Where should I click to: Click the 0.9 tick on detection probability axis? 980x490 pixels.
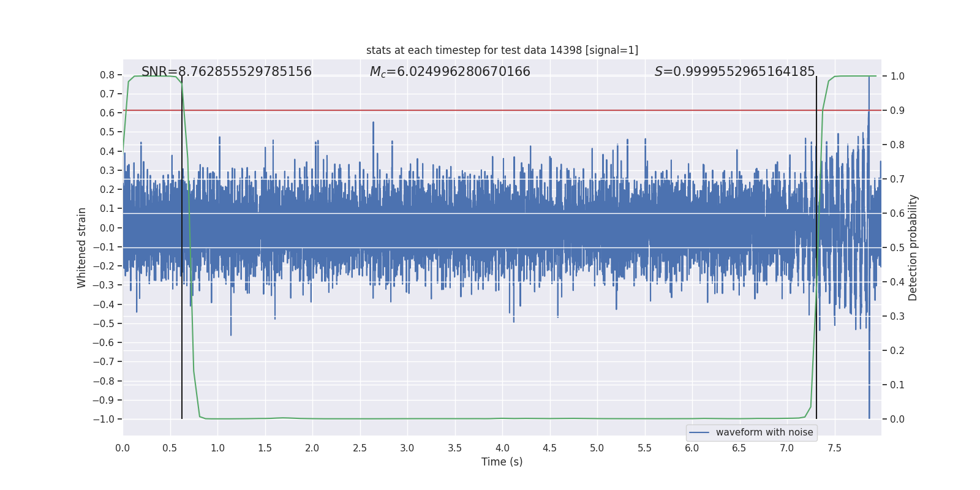(x=897, y=110)
